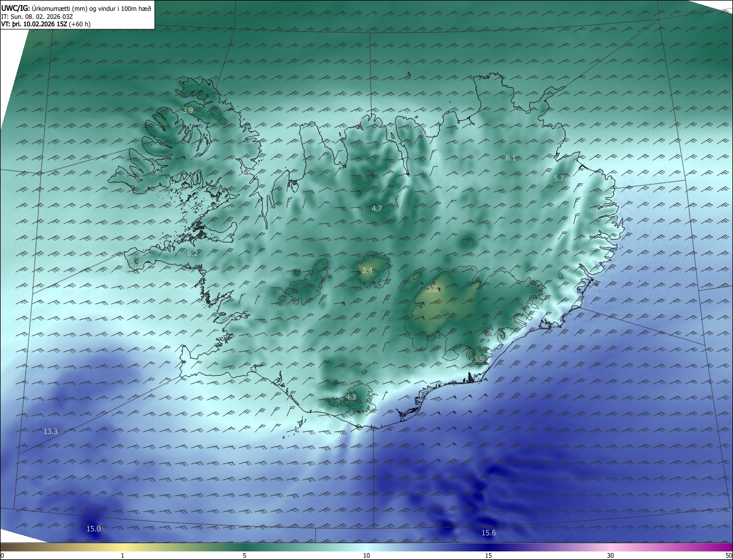Click the 1 tick label of the color scale
733x560 pixels.
(123, 555)
